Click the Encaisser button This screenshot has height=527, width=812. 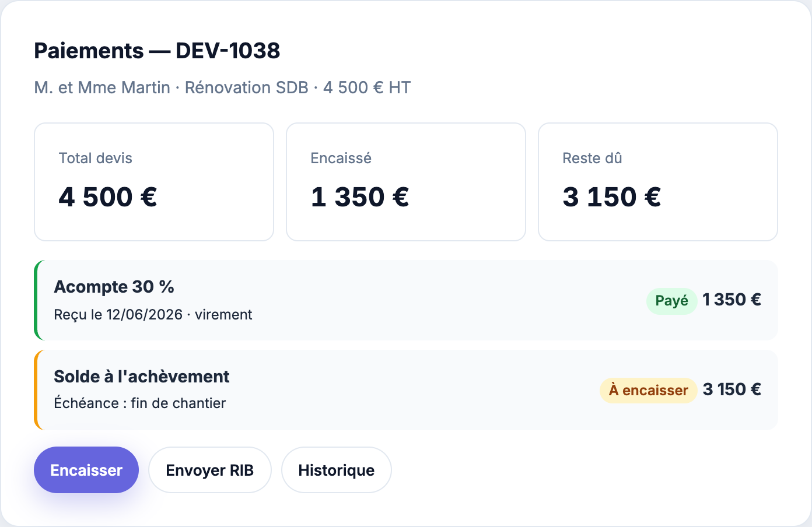coord(86,470)
